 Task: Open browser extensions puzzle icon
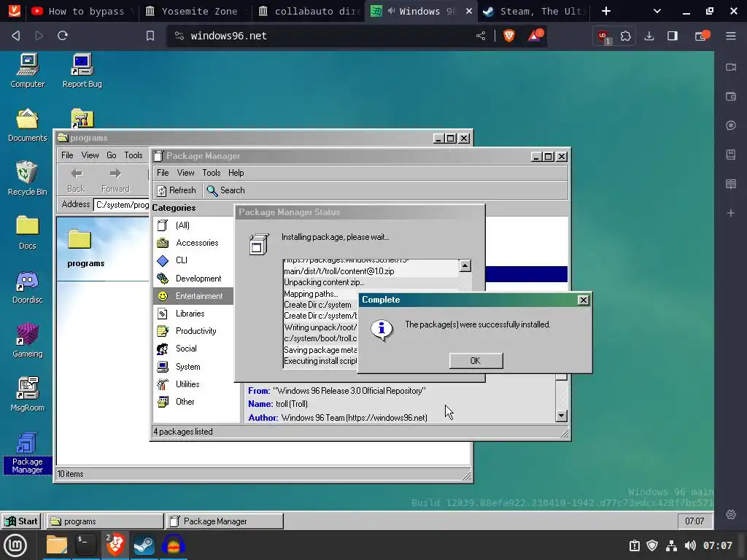click(625, 36)
